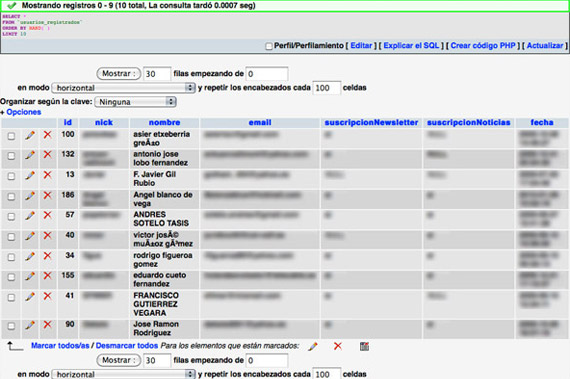This screenshot has height=379, width=570.
Task: Check the row with id 90
Action: pyautogui.click(x=11, y=326)
